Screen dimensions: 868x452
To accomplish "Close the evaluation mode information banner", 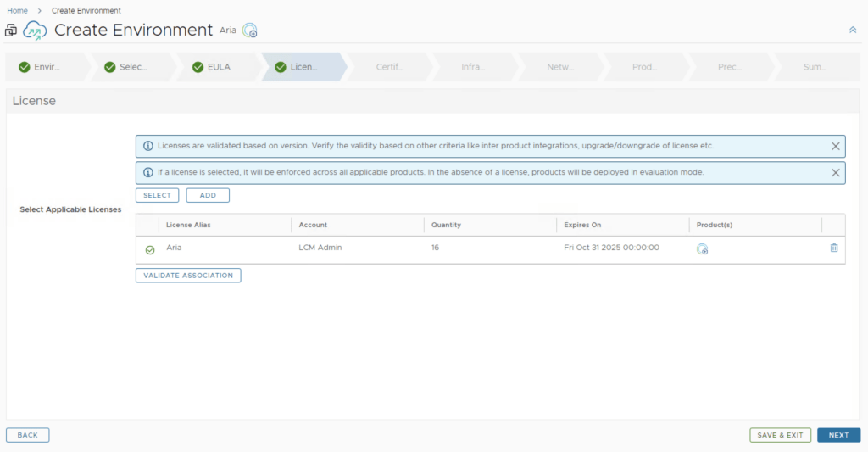I will coord(835,172).
